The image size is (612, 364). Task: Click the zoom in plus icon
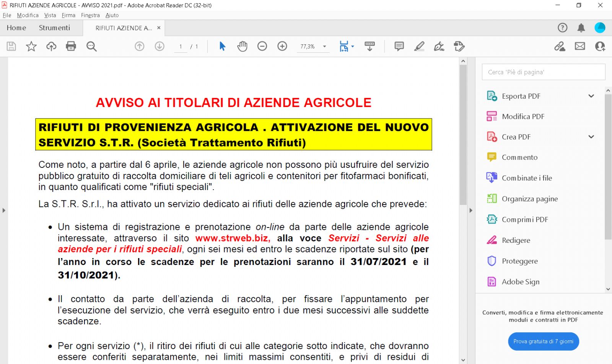pos(282,46)
